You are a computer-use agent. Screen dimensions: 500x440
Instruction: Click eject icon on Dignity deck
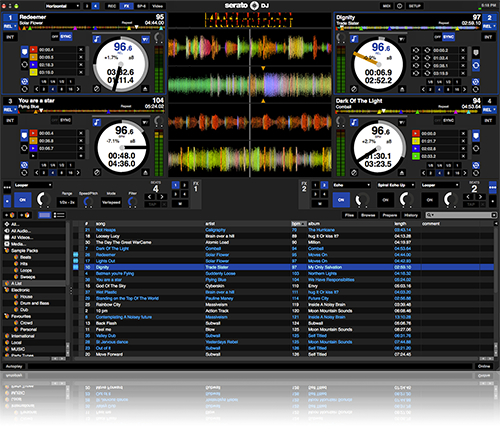402,89
